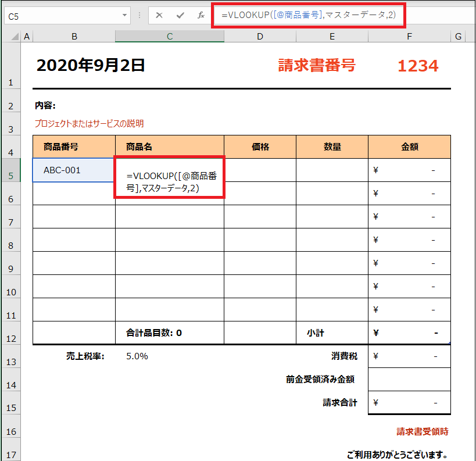Click the Cancel (X) formula button
This screenshot has width=476, height=461.
tap(159, 16)
